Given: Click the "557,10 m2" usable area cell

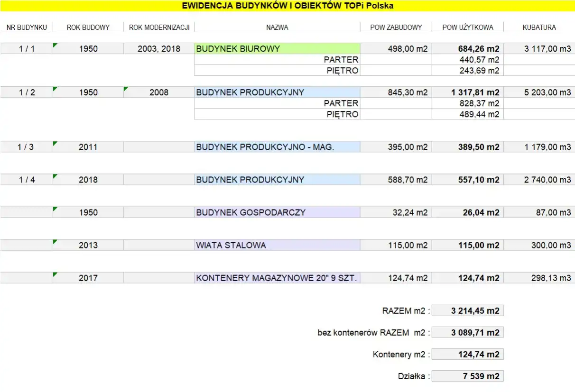Looking at the screenshot, I should pos(468,179).
